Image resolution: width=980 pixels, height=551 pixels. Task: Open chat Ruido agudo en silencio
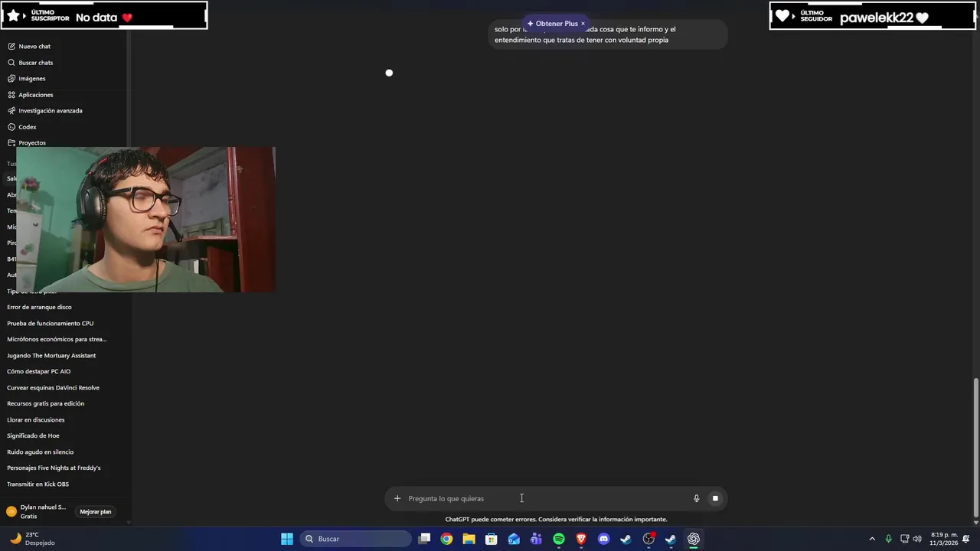(x=41, y=452)
